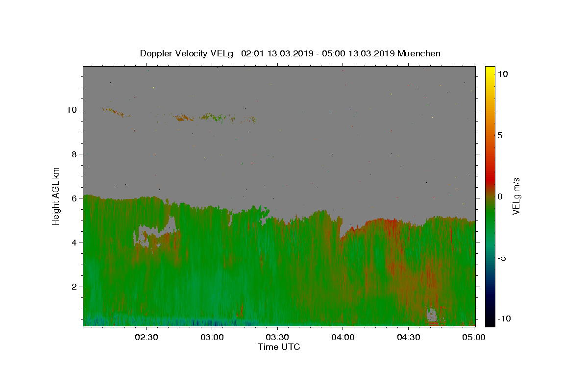Select the date range text in the title
This screenshot has height=392, width=588.
pyautogui.click(x=318, y=53)
